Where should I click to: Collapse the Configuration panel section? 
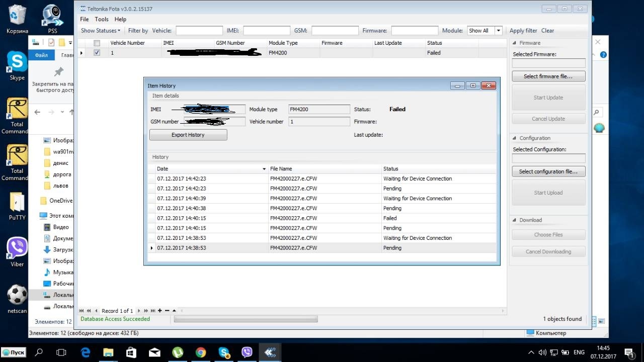[515, 138]
